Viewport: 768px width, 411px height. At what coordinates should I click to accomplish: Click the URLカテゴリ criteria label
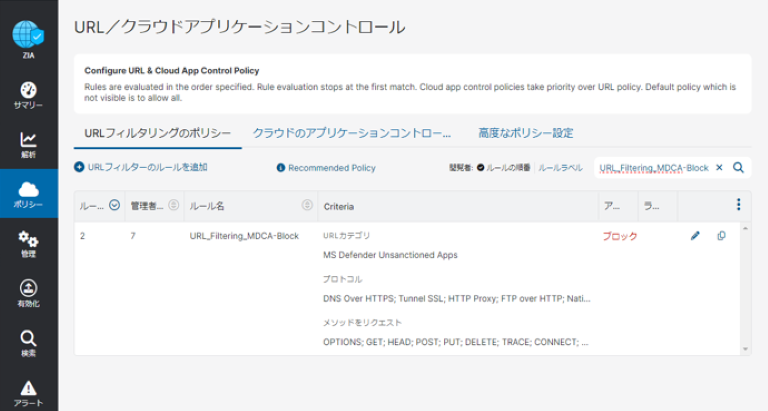[346, 236]
